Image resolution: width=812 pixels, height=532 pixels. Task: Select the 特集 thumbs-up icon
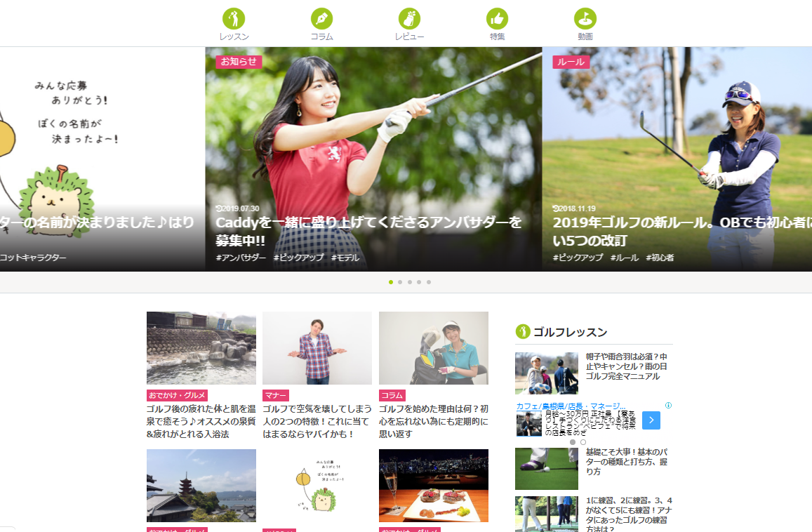(x=497, y=19)
